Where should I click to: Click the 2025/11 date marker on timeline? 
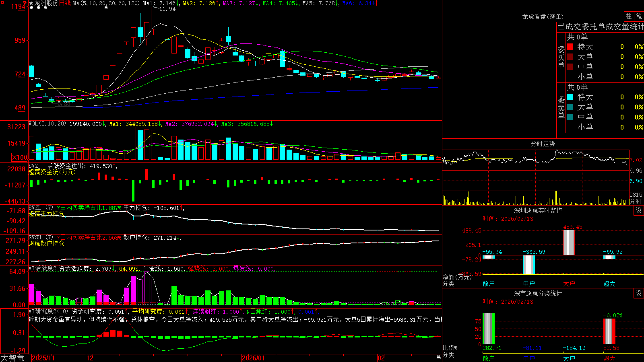[43, 358]
